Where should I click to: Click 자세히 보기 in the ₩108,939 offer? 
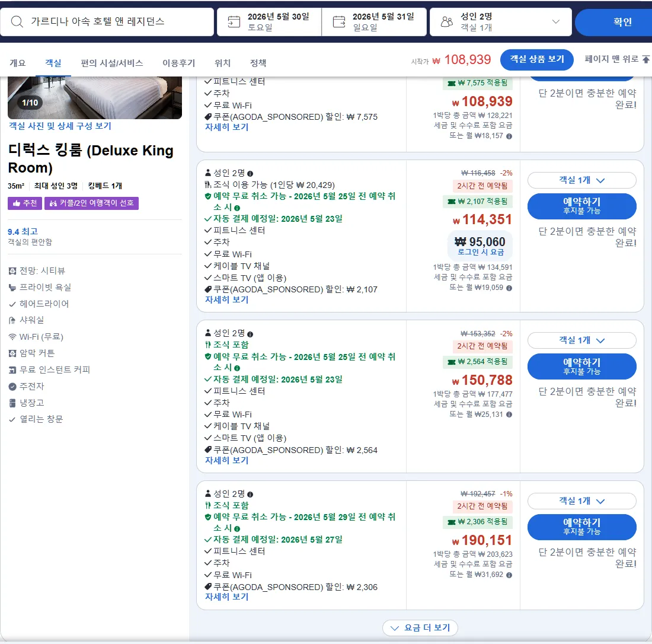click(226, 127)
